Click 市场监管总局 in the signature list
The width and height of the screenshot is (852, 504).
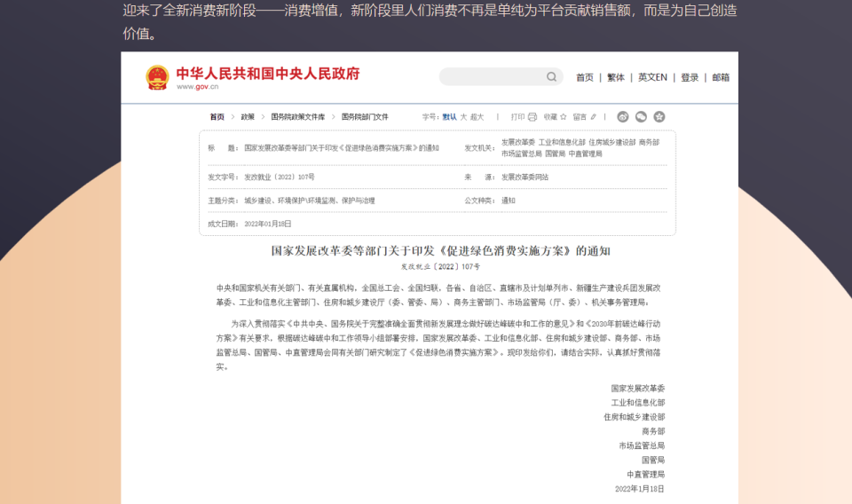click(x=642, y=445)
